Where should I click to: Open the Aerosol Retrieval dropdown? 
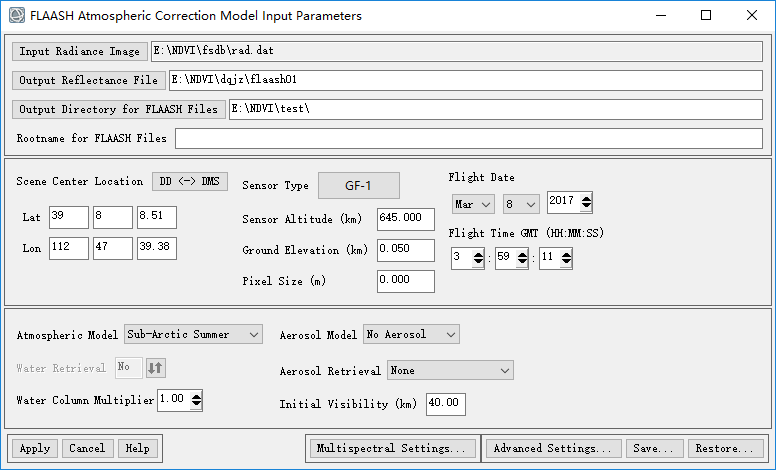coord(450,370)
